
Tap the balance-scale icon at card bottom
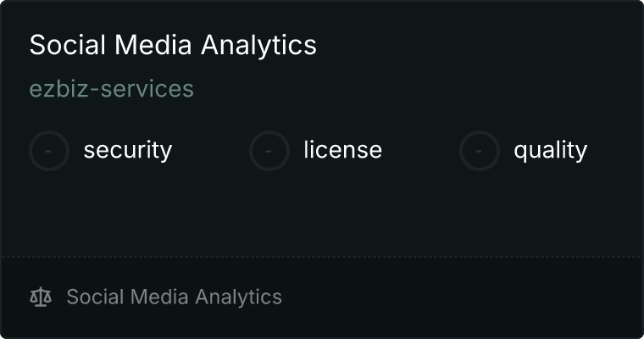(x=41, y=297)
